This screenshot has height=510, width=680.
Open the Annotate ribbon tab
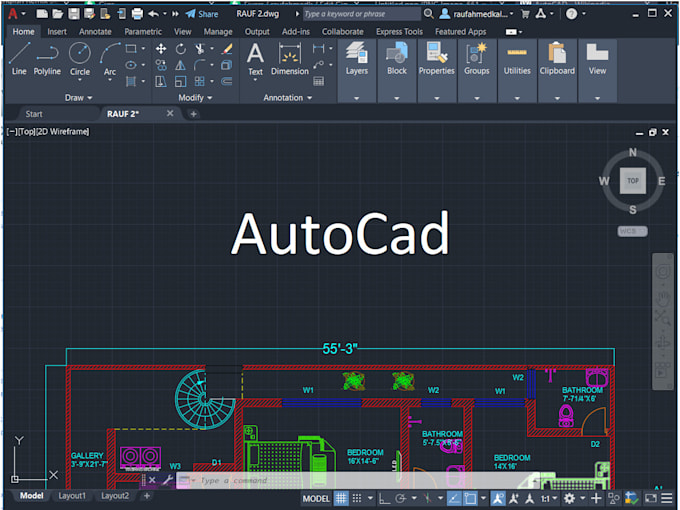pyautogui.click(x=95, y=32)
